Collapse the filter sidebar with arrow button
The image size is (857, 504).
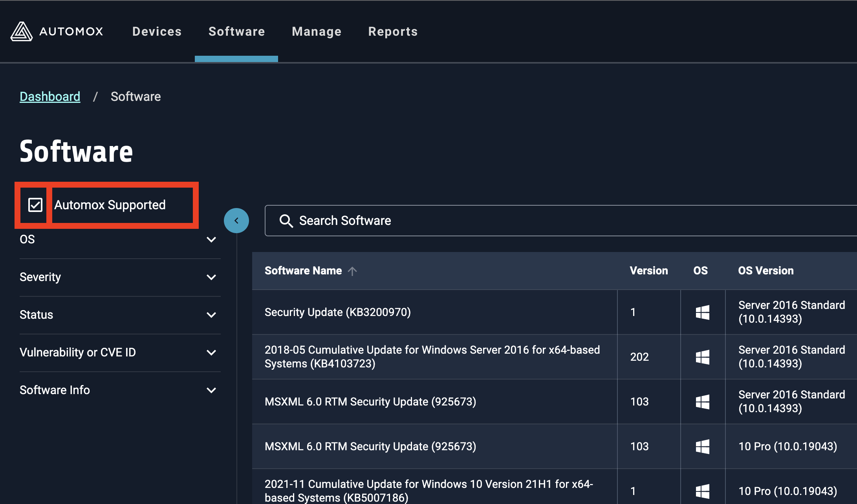236,221
